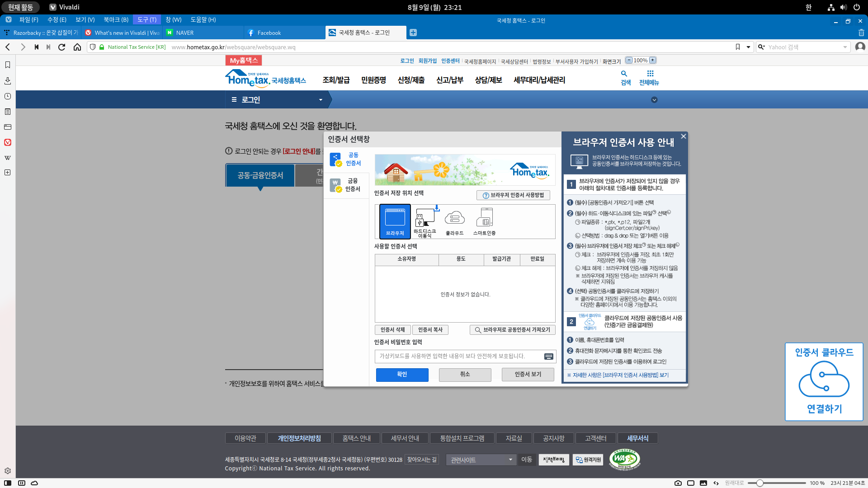Open Vivaldi history panel clock icon
Screen dimensions: 868x488
[8, 96]
